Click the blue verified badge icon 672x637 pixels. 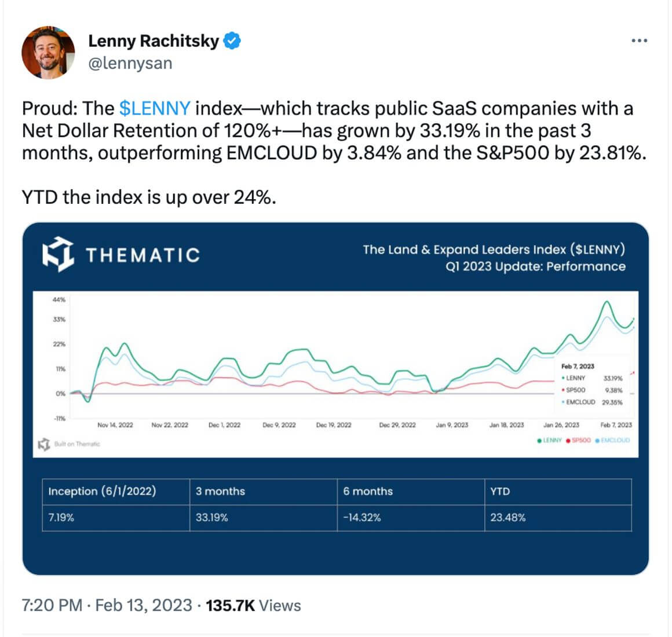(232, 41)
